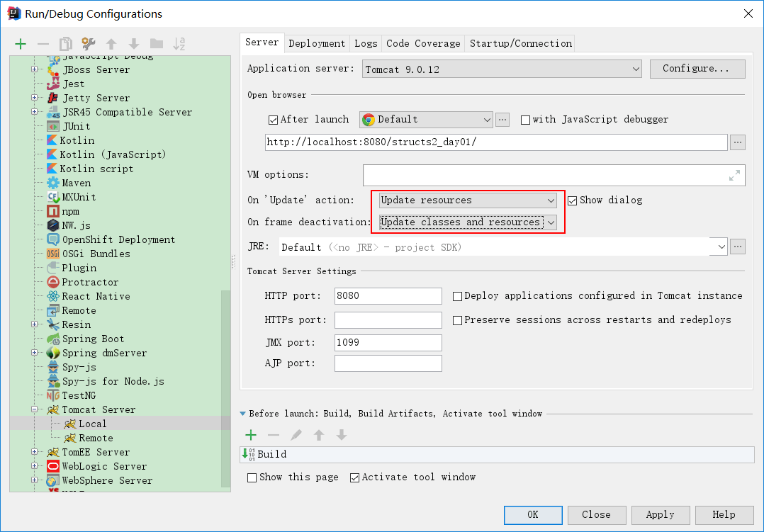The image size is (764, 532).
Task: Select JUnit configuration type
Action: pyautogui.click(x=69, y=126)
